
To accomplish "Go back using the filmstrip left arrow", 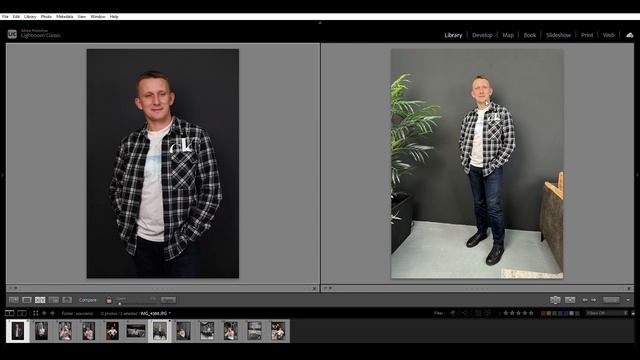I will [44, 313].
